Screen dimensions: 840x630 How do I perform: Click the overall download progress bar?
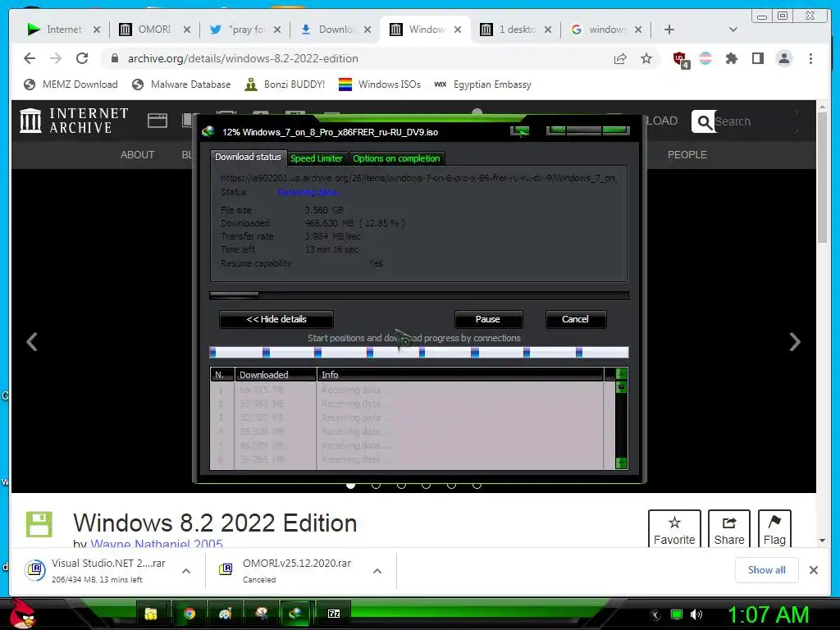419,295
